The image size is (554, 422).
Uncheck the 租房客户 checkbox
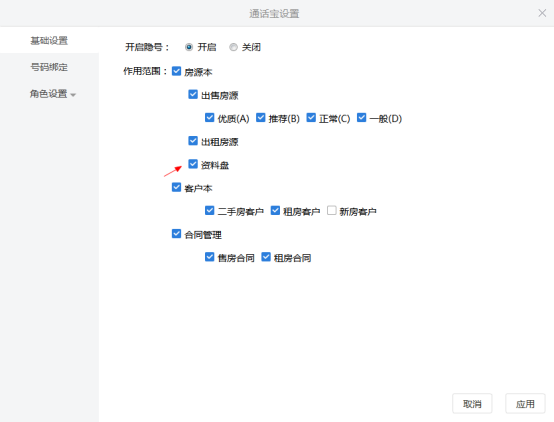275,211
